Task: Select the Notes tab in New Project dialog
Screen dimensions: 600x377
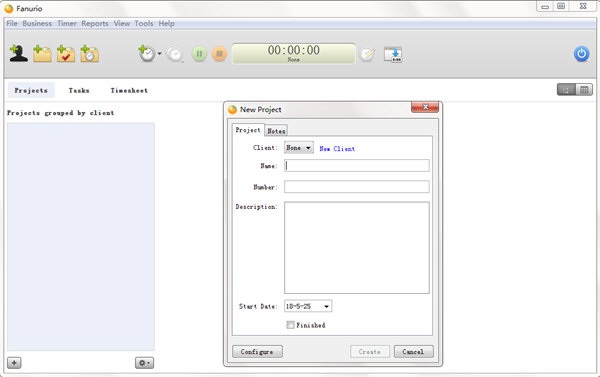Action: pos(276,131)
